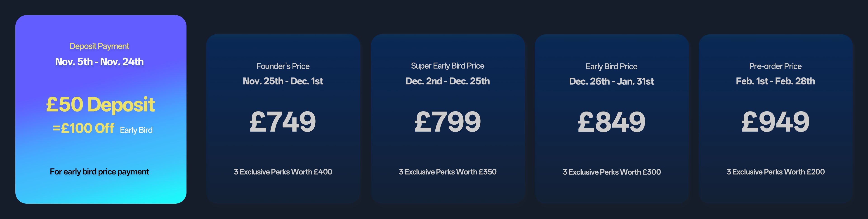
Task: Click 3 Exclusive Perks Worth £350
Action: click(x=448, y=172)
